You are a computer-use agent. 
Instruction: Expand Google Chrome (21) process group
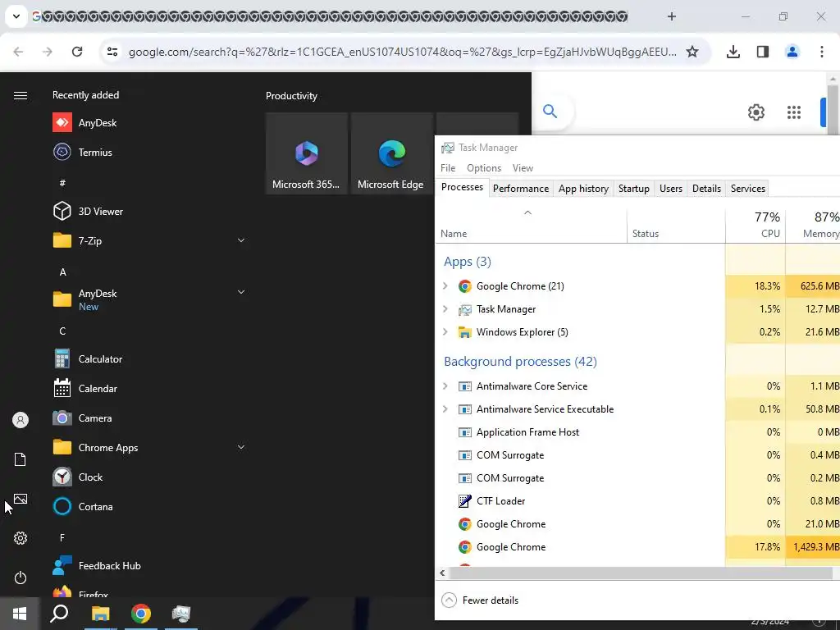pos(445,286)
